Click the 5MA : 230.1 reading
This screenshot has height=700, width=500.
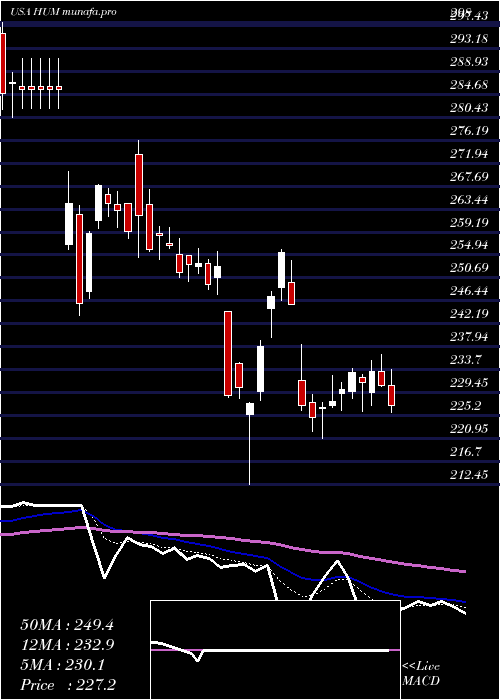62,665
